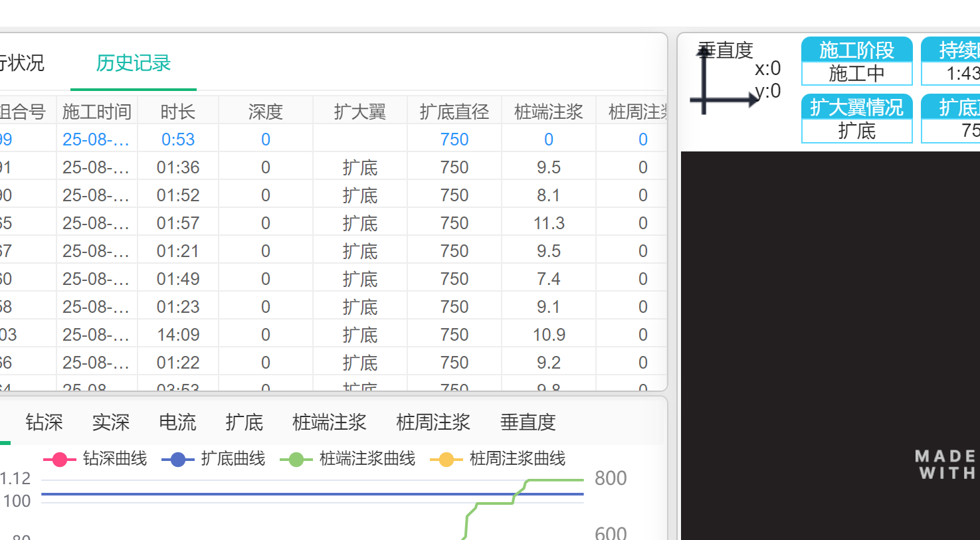Switch to 桩端注浆 chart tab
980x540 pixels.
pyautogui.click(x=330, y=422)
